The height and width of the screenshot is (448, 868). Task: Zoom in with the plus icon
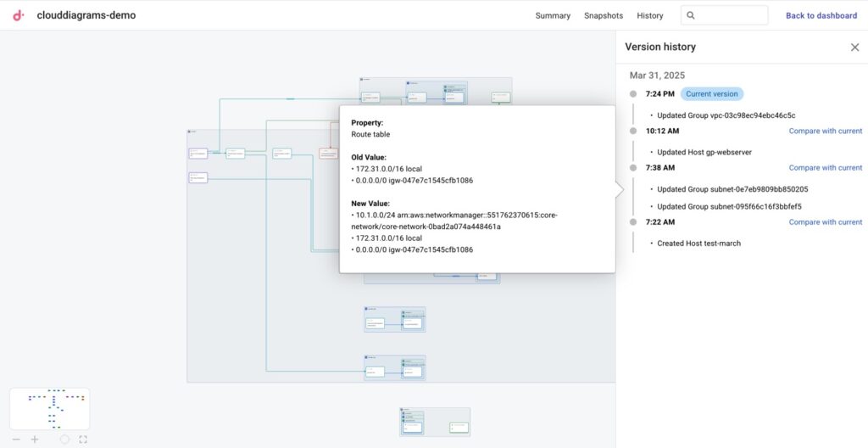35,440
